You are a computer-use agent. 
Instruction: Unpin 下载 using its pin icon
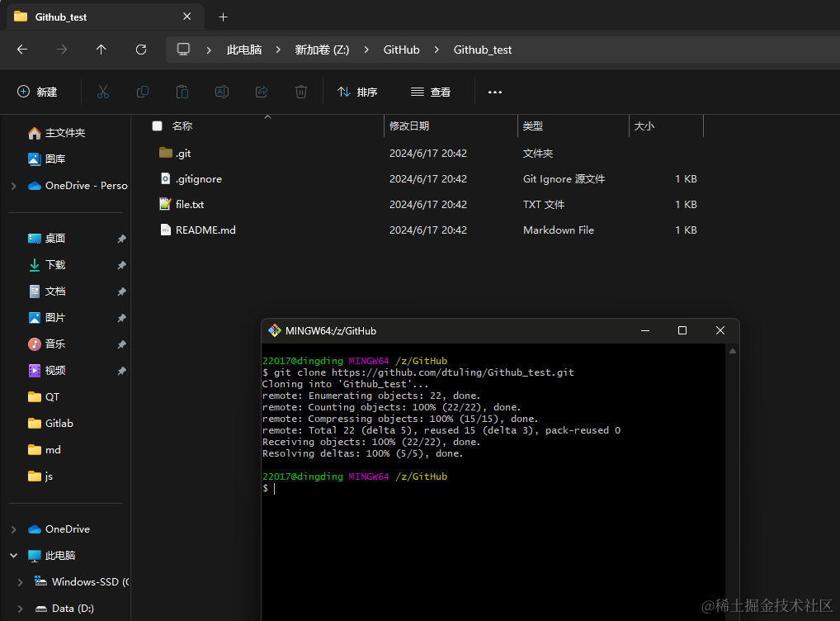coord(121,265)
